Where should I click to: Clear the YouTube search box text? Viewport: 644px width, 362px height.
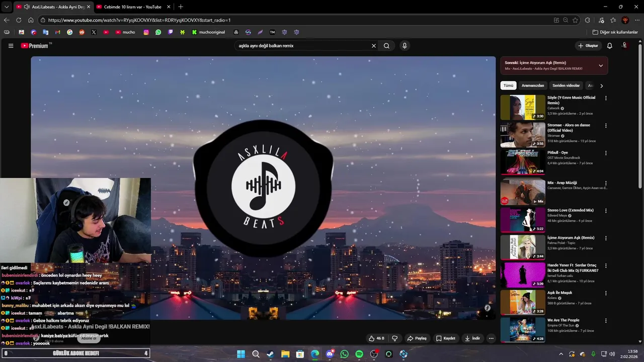click(x=374, y=46)
